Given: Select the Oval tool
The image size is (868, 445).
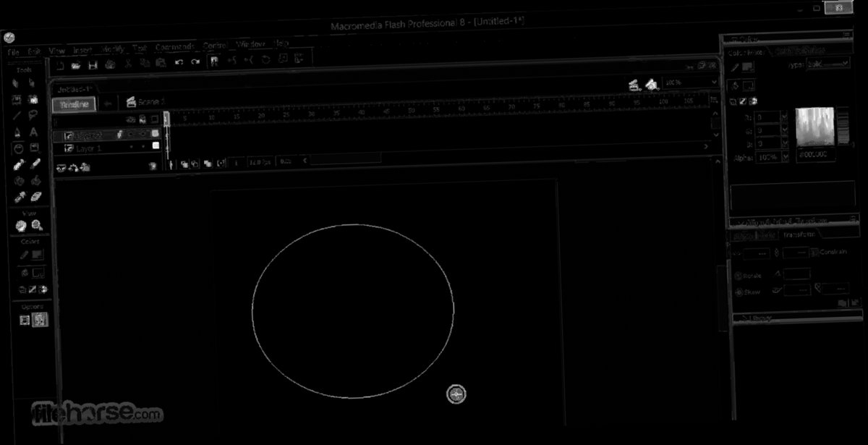Looking at the screenshot, I should (x=18, y=148).
